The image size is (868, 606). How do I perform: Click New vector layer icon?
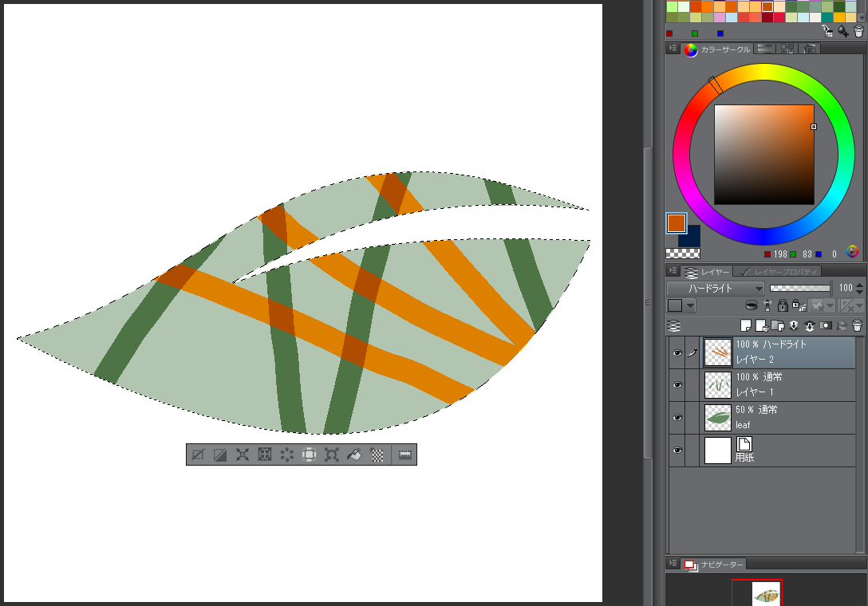click(762, 326)
